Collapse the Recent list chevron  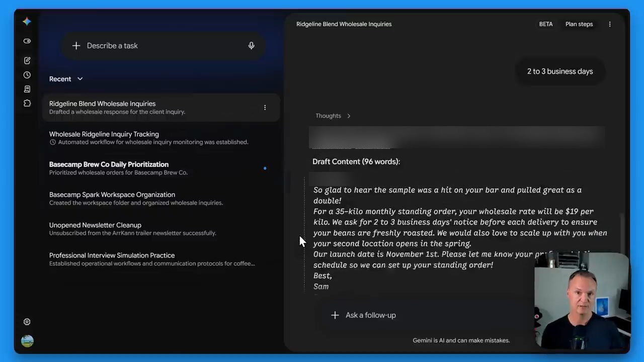(x=80, y=79)
